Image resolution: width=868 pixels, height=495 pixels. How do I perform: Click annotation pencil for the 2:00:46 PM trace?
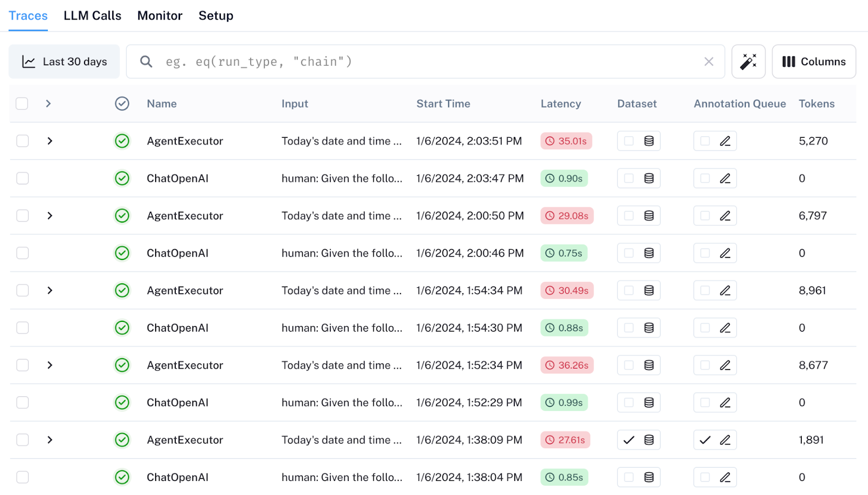coord(725,253)
